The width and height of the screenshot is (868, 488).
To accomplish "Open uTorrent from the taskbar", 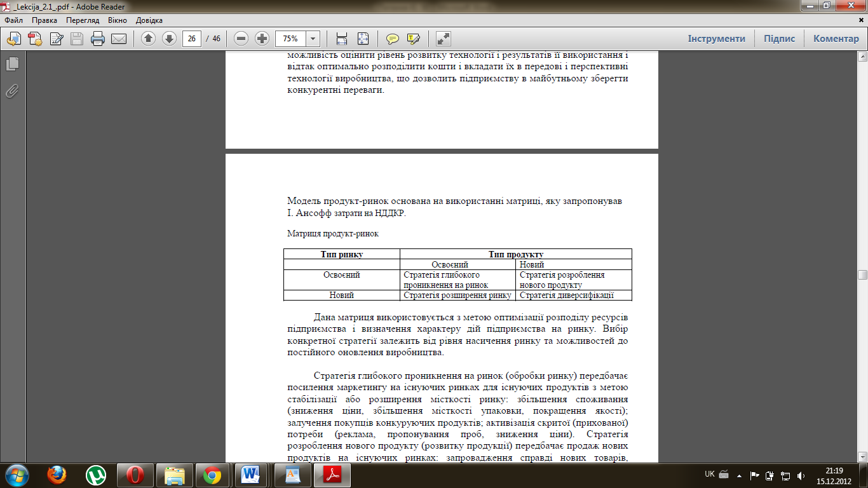I will 96,475.
